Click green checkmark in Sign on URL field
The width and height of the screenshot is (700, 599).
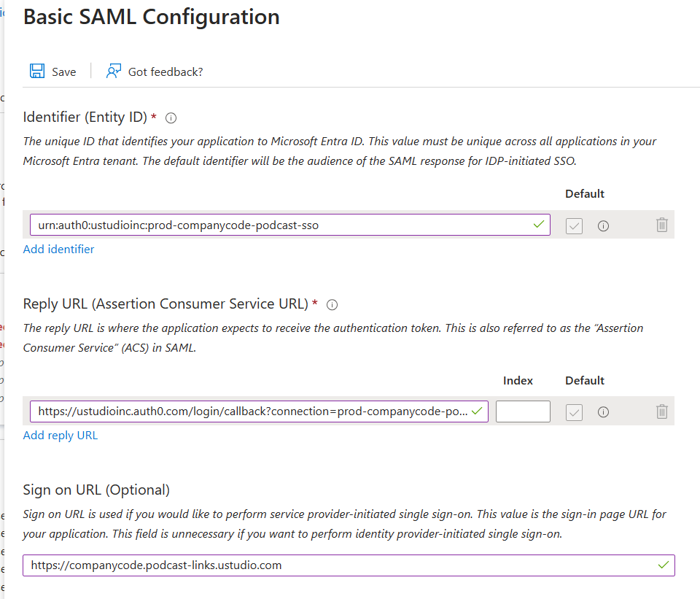click(664, 565)
